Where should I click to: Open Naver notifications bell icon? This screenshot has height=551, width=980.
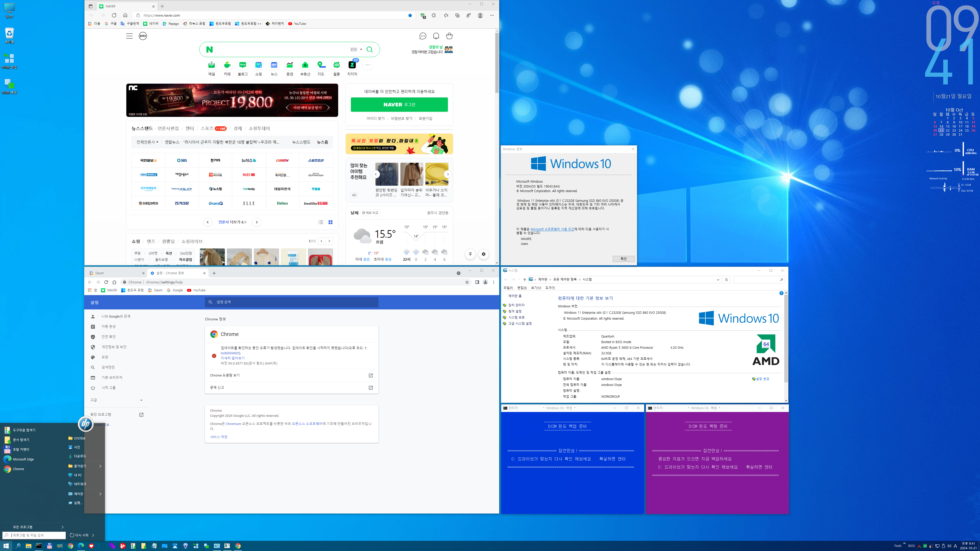pyautogui.click(x=436, y=36)
